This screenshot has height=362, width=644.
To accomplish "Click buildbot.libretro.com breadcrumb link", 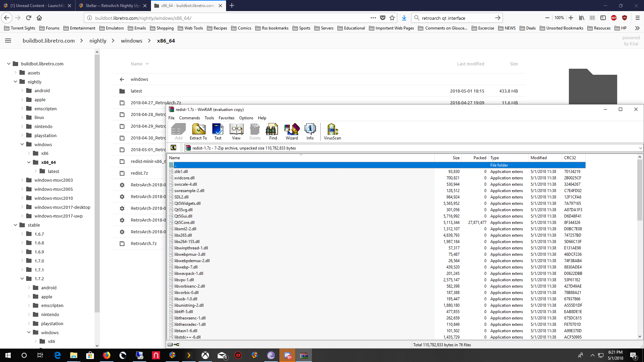I will pos(49,41).
